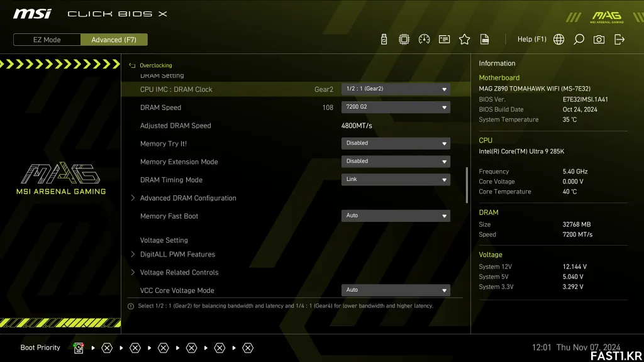Select the Advanced (F7) mode tab

pos(114,40)
